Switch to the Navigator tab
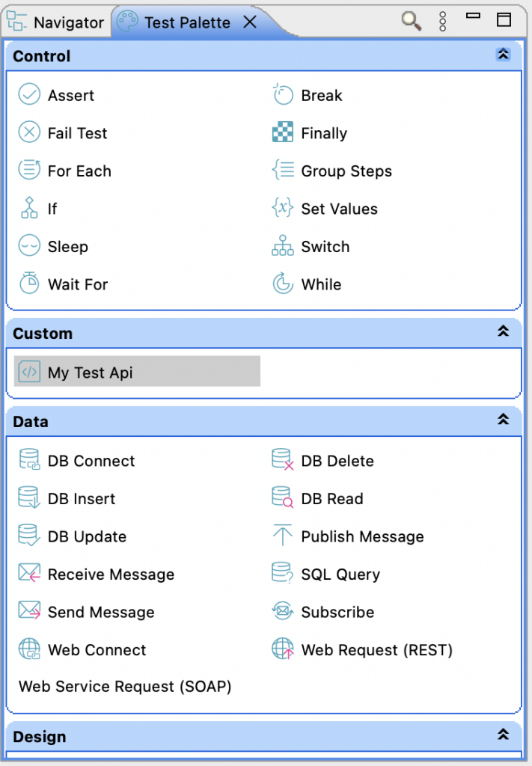532x766 pixels. click(55, 22)
